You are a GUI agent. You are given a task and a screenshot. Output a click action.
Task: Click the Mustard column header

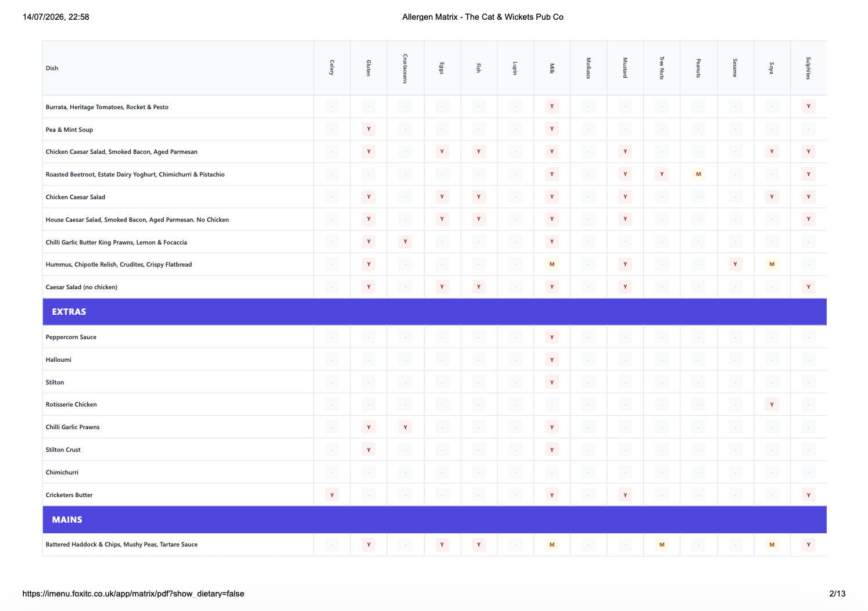click(x=625, y=68)
